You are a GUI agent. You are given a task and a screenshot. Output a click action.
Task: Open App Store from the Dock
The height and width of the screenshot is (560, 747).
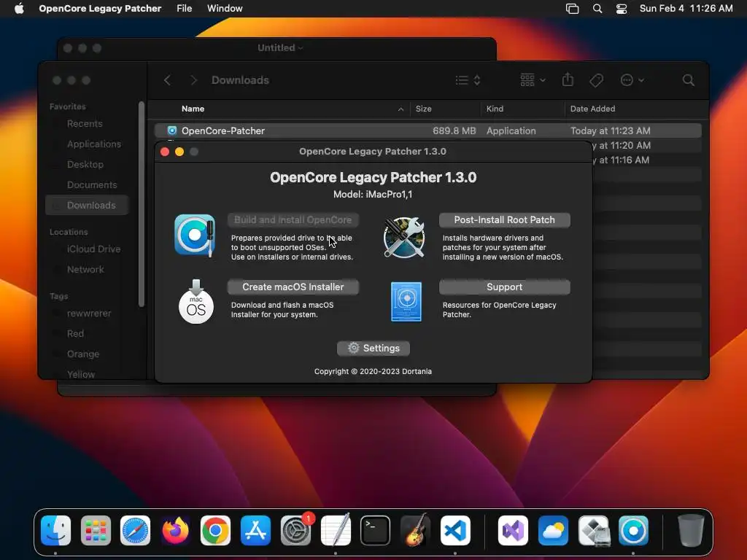coord(255,531)
